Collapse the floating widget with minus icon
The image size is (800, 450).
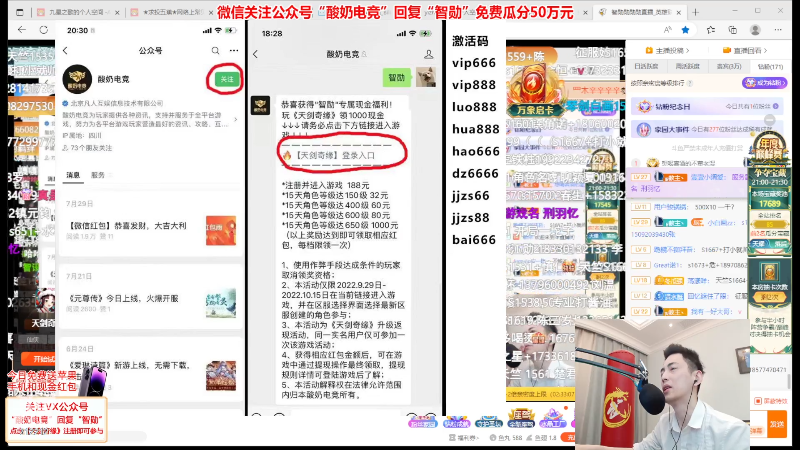769,120
